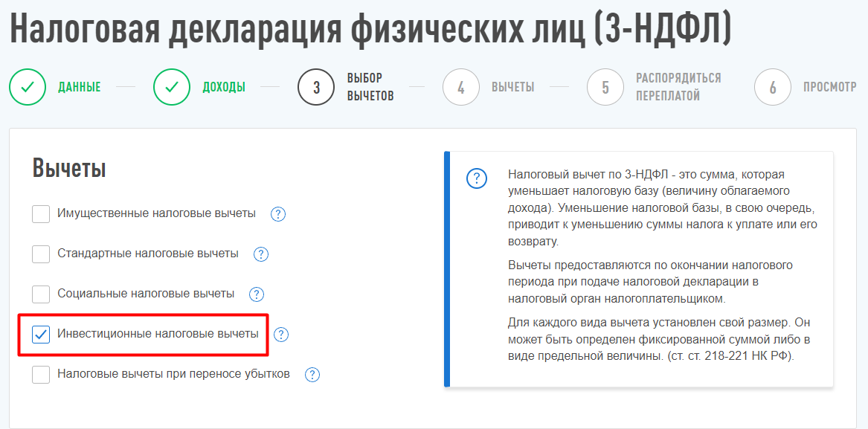Uncheck Инвестиционные налоговые вычеты checkbox
868x429 pixels.
click(41, 335)
